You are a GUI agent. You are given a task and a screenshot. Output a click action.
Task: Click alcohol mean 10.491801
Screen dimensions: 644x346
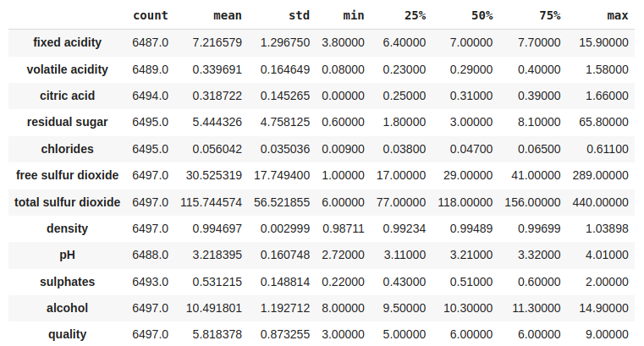click(214, 308)
